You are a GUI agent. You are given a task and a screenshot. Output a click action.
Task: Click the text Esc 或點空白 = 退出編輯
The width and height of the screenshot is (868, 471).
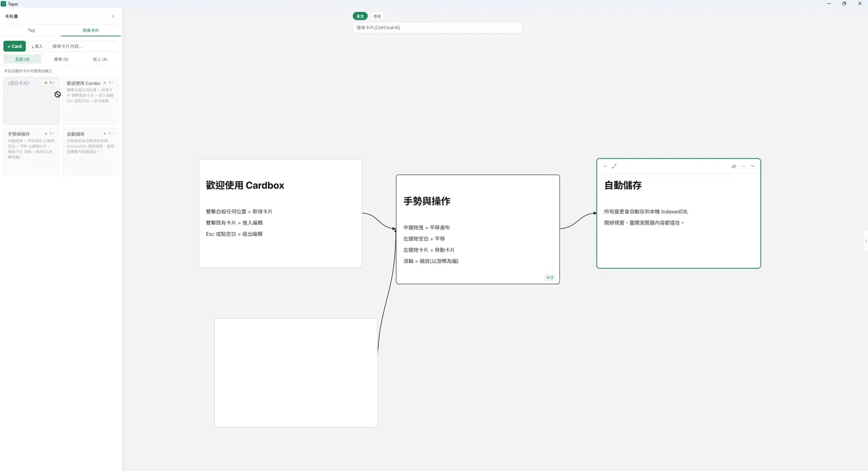point(234,234)
